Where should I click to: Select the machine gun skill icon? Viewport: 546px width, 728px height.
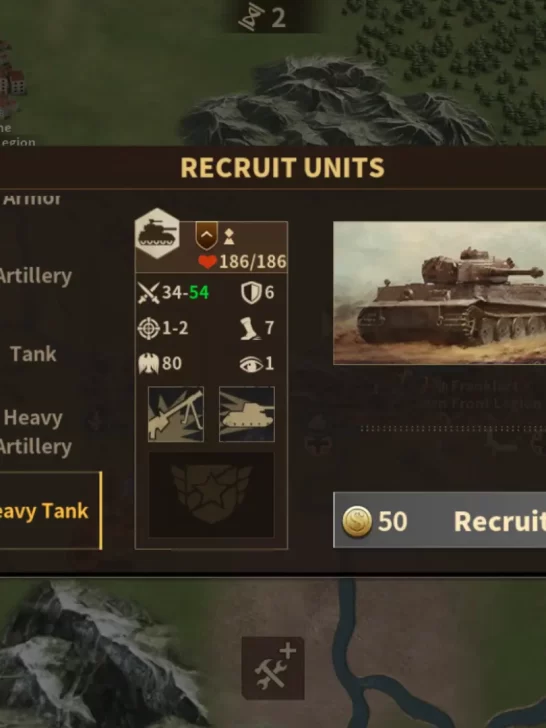[x=176, y=414]
